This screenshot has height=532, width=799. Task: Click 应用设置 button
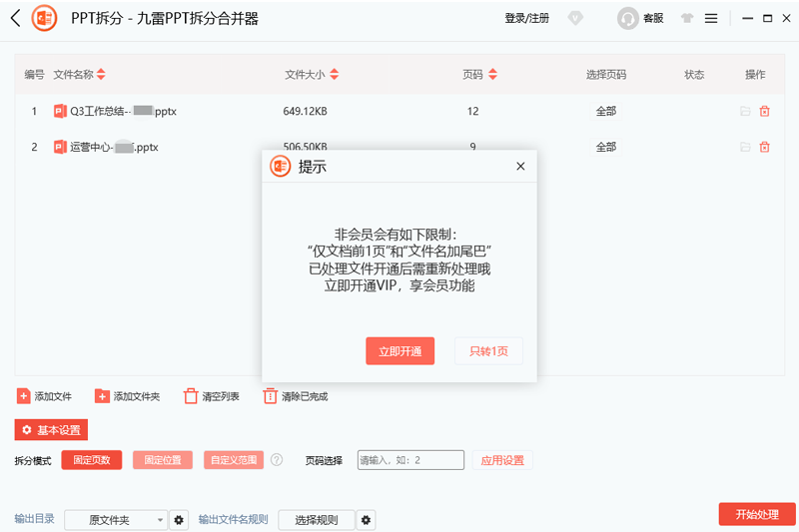coord(502,460)
